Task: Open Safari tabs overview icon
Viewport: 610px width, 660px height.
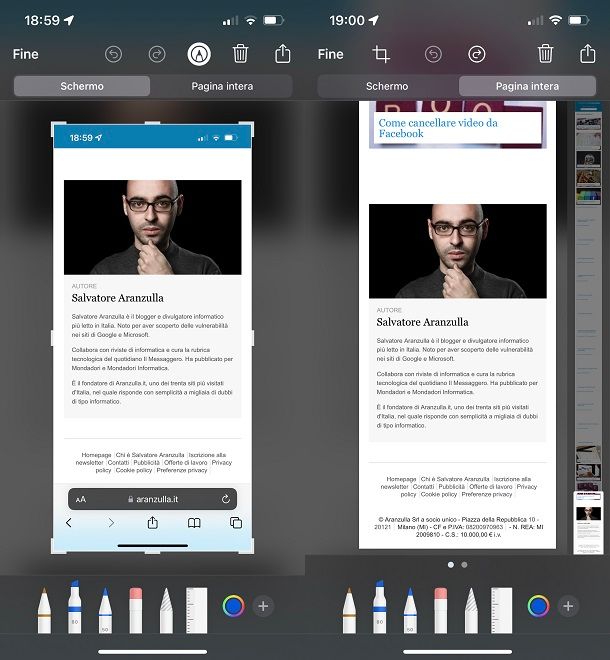Action: tap(236, 523)
